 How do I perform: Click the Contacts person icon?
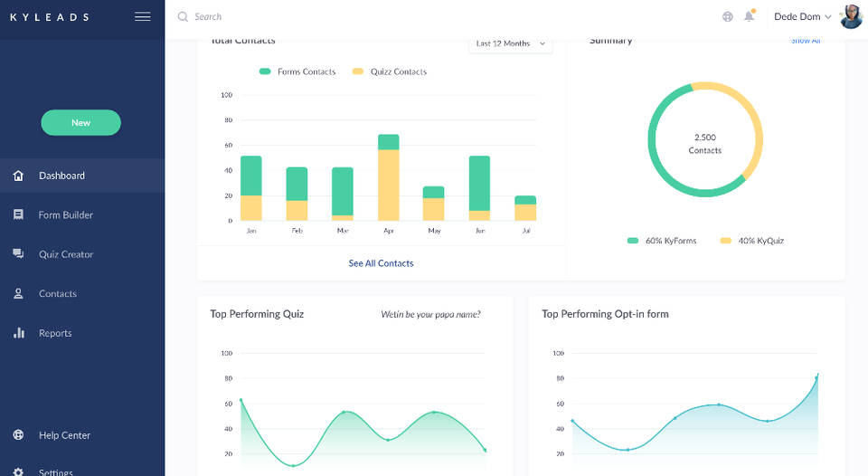coord(18,294)
